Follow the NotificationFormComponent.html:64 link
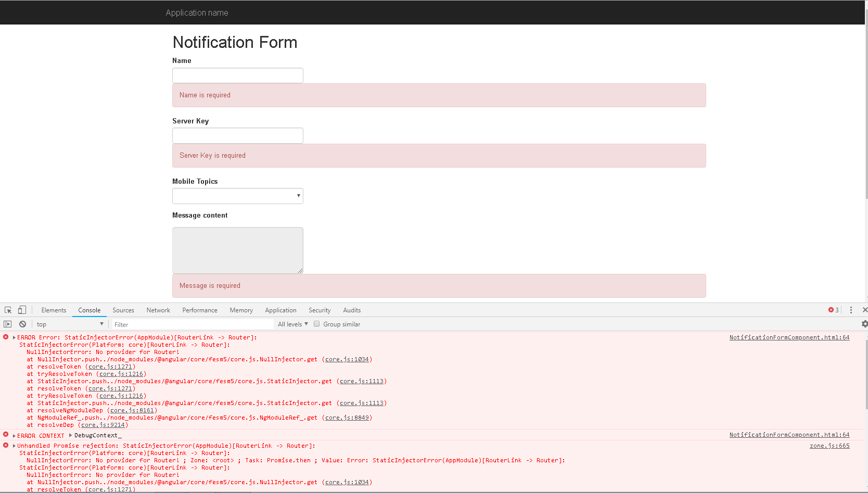This screenshot has height=493, width=868. pyautogui.click(x=789, y=337)
